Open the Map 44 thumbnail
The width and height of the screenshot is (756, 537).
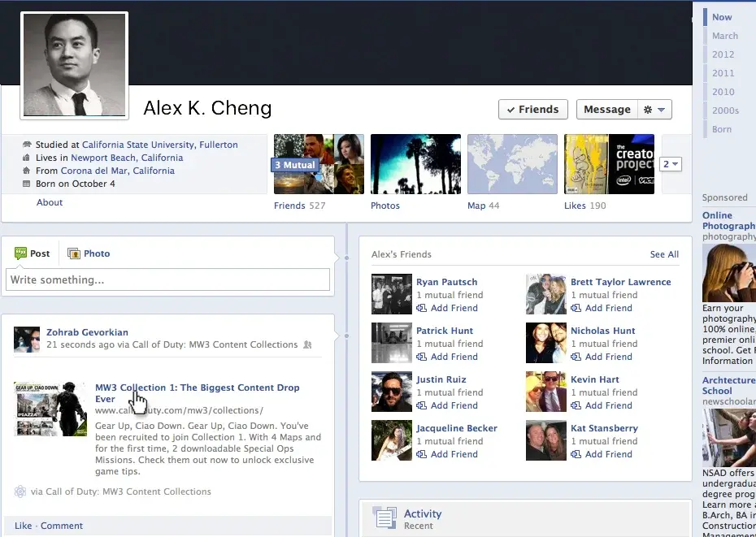(512, 164)
